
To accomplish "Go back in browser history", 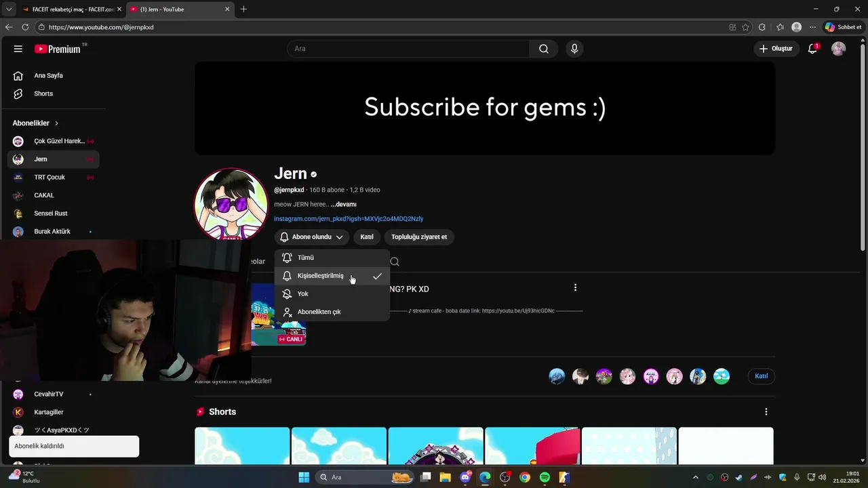I will coord(8,27).
